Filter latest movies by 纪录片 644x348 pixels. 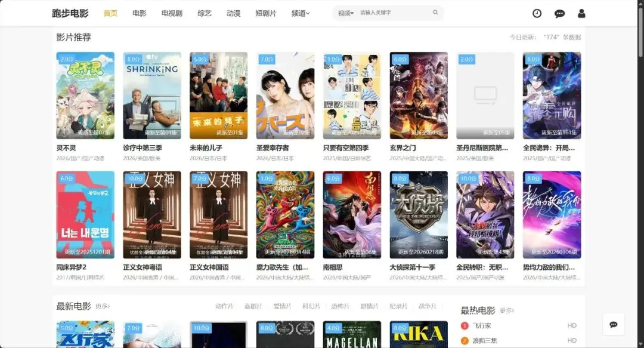point(398,306)
